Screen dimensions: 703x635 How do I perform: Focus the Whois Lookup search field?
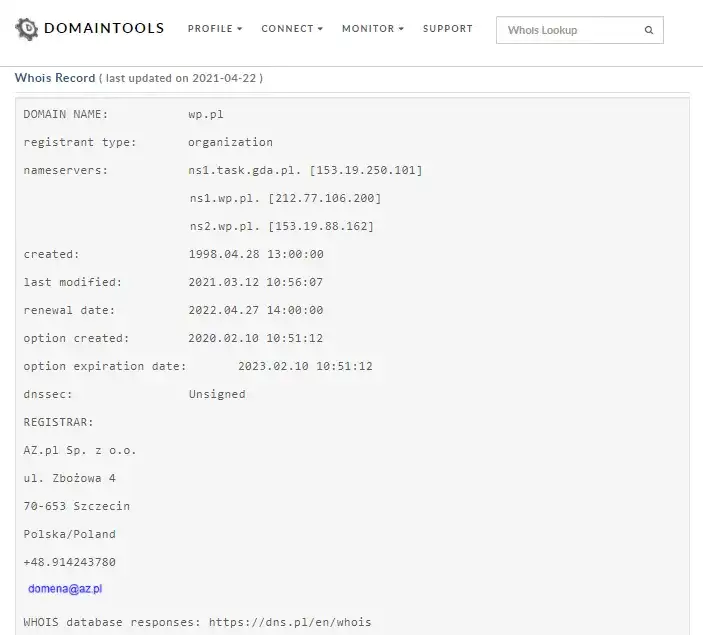pos(568,31)
